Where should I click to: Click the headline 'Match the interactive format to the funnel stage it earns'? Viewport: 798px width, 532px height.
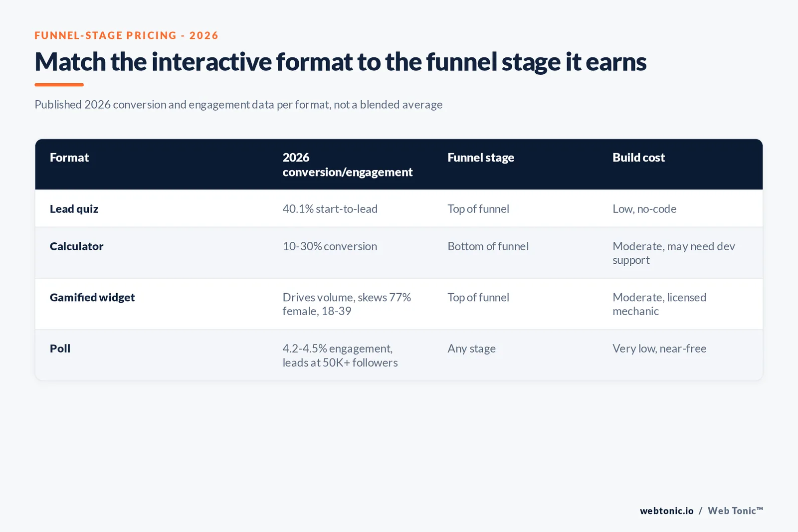pos(340,62)
